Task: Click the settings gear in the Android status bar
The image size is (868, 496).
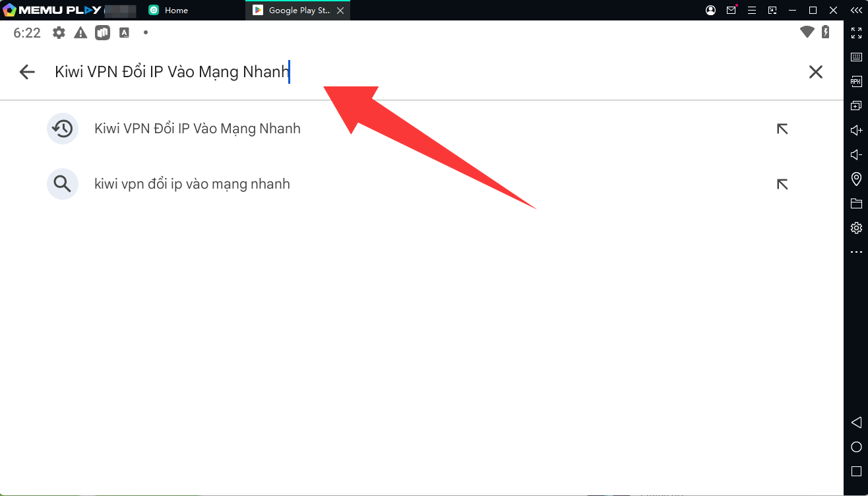Action: [59, 32]
